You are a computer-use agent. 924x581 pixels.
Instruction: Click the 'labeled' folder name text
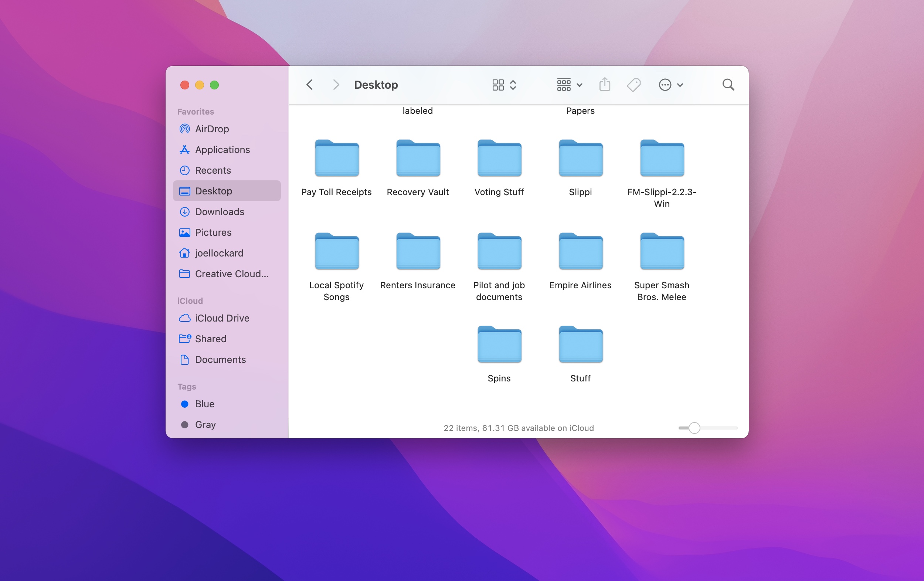pos(418,111)
